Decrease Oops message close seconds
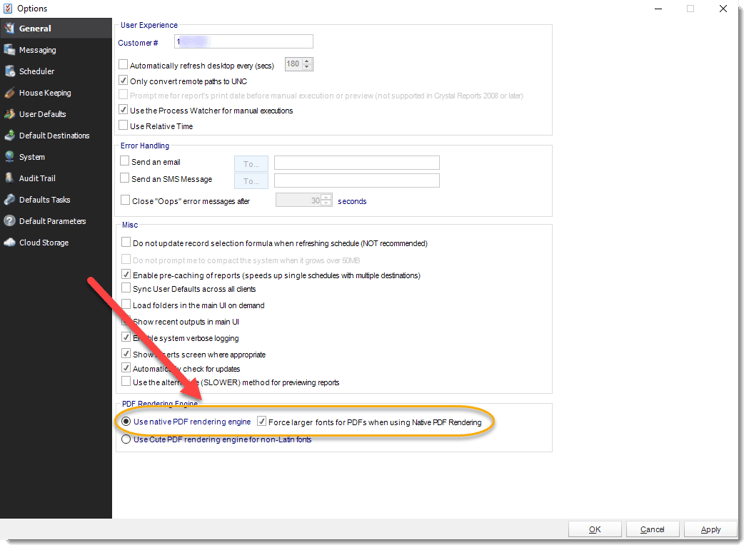 326,203
